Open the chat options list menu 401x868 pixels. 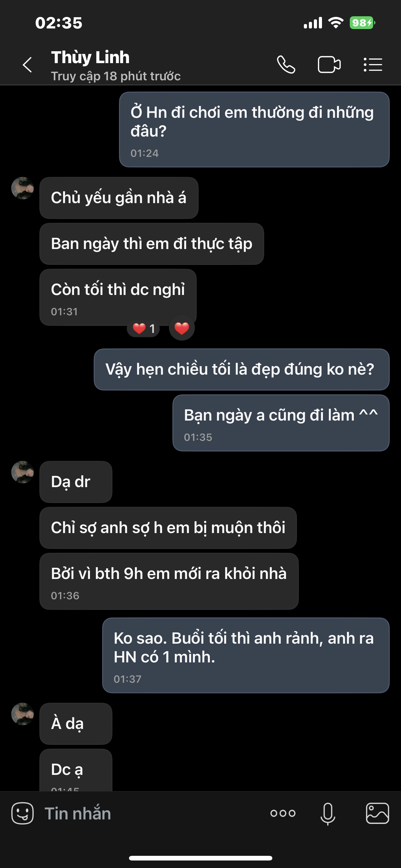coord(373,65)
